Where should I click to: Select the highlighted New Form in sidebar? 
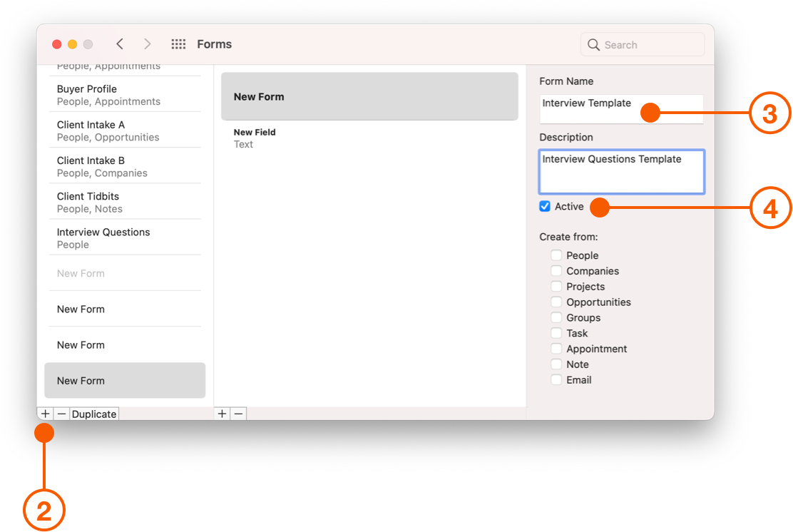[x=125, y=380]
